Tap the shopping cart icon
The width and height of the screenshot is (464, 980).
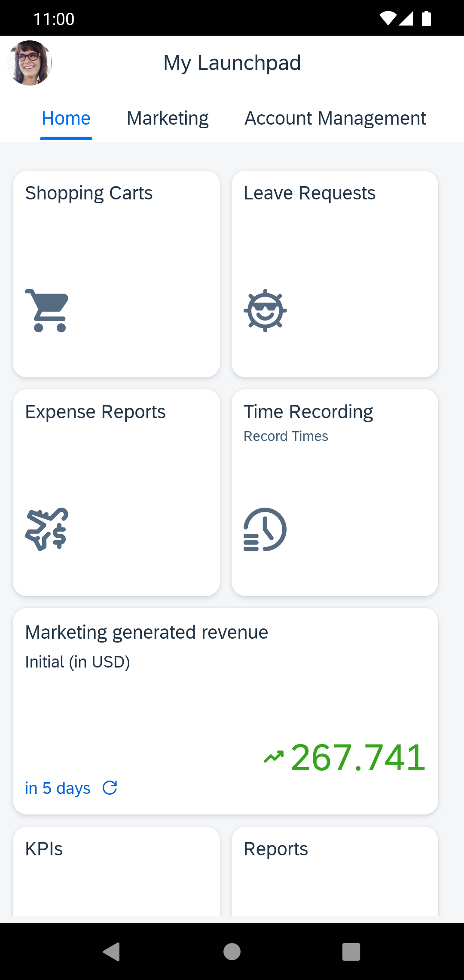click(47, 310)
